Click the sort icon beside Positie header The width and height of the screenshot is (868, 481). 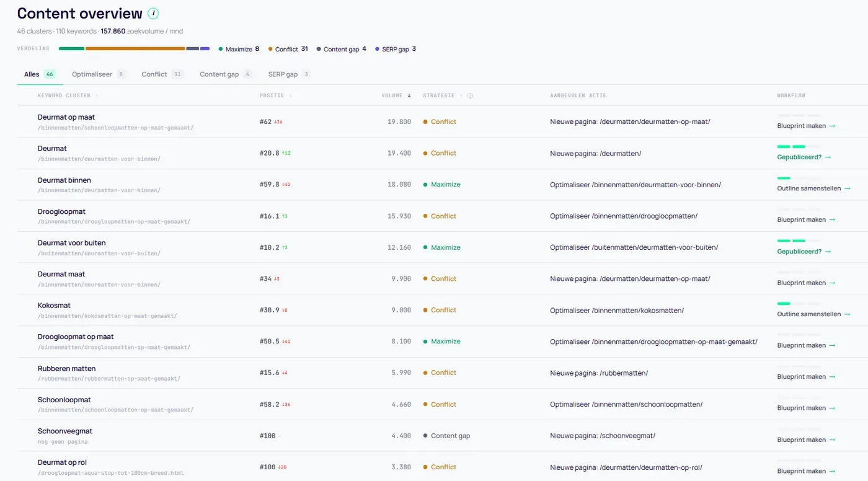coord(291,95)
